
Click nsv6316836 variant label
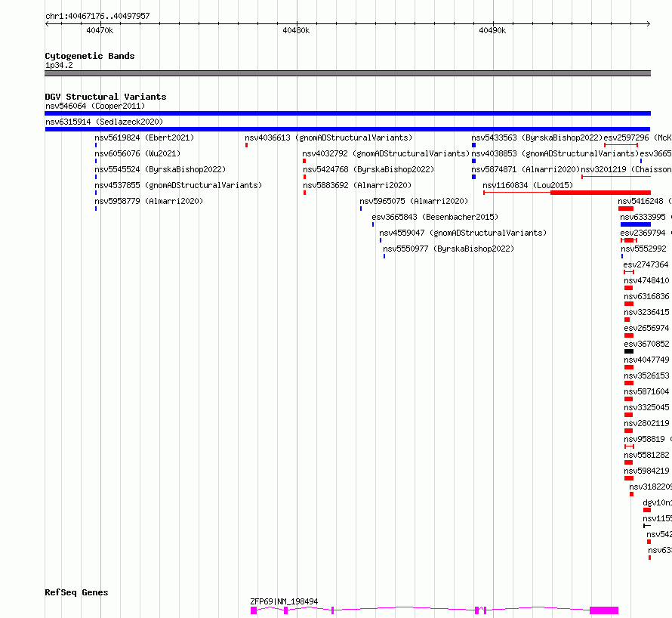647,296
